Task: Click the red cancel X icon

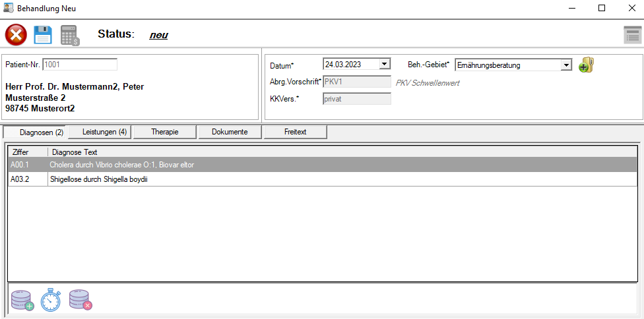Action: click(16, 34)
